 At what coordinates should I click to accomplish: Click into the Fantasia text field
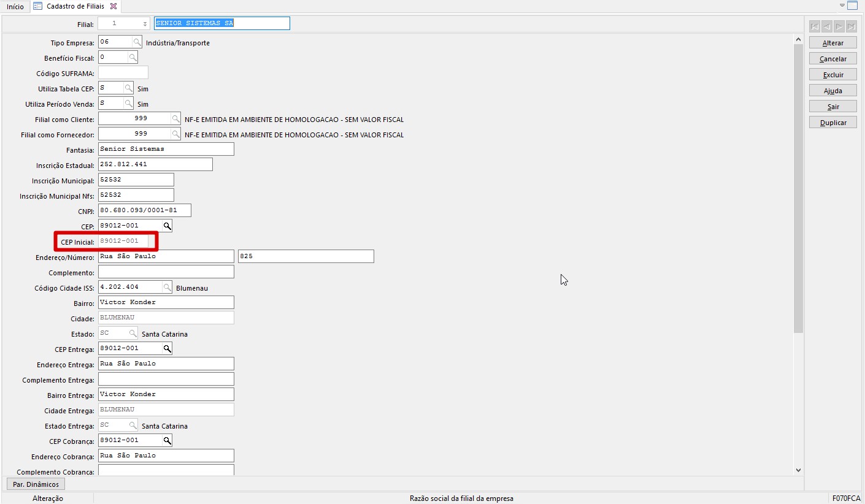pyautogui.click(x=166, y=149)
